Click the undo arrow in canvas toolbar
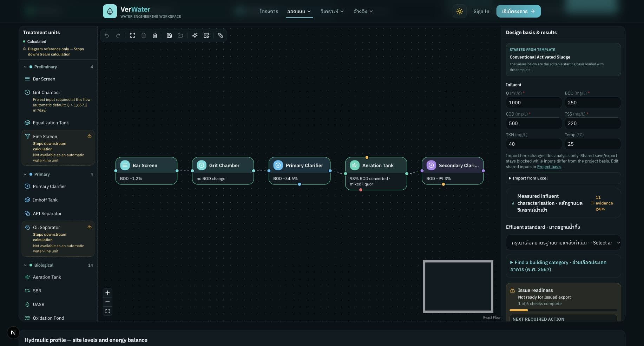Image resolution: width=644 pixels, height=346 pixels. 107,35
